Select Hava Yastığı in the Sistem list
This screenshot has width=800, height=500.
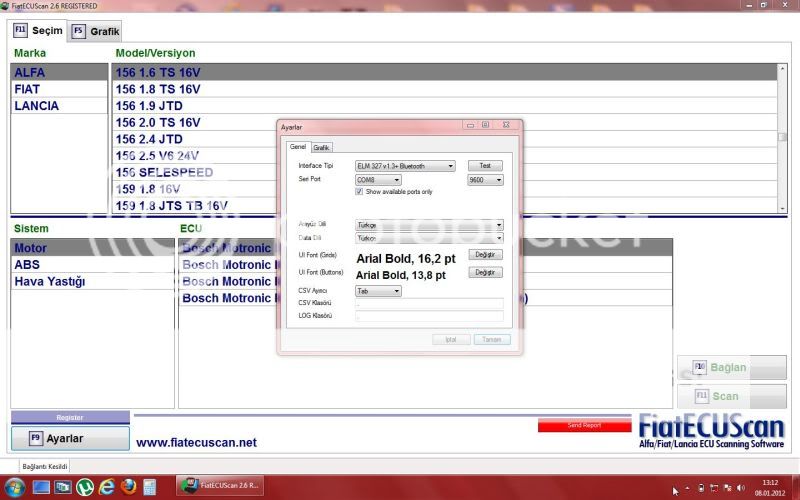[x=92, y=282]
